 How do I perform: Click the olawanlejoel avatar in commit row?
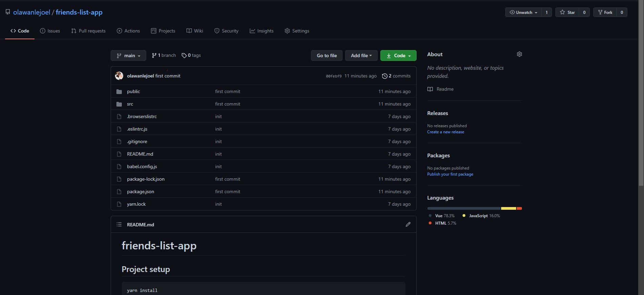coord(119,76)
